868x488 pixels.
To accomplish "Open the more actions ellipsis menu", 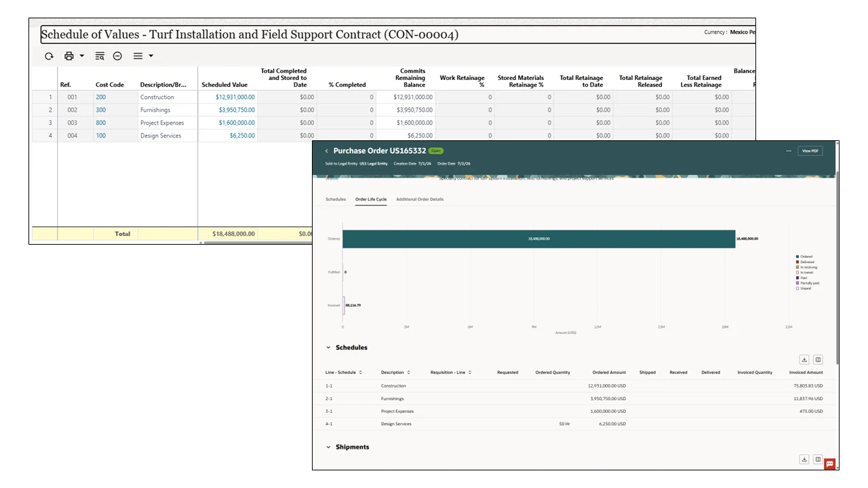I will click(789, 151).
